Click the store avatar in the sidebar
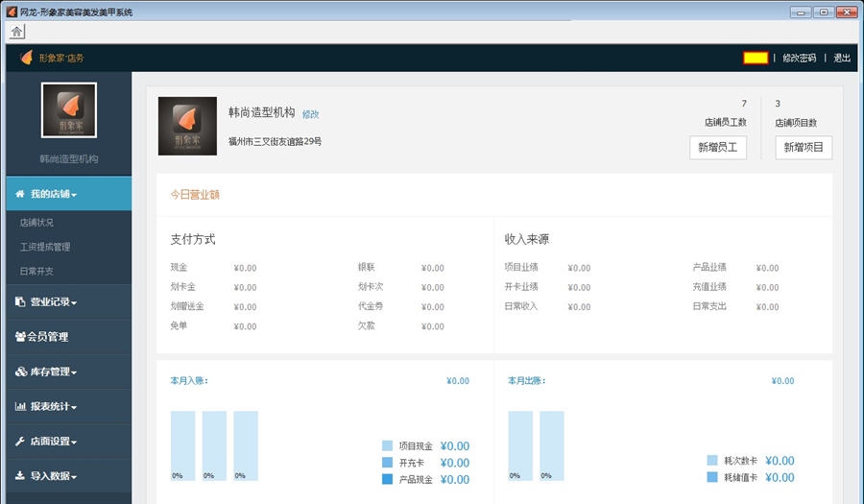The image size is (864, 504). click(x=69, y=110)
